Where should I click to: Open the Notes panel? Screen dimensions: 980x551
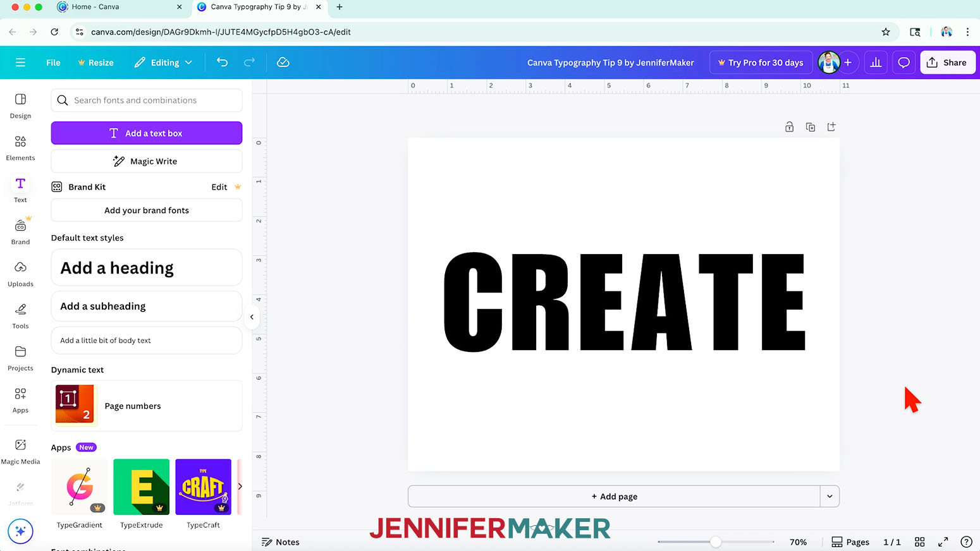(x=281, y=542)
